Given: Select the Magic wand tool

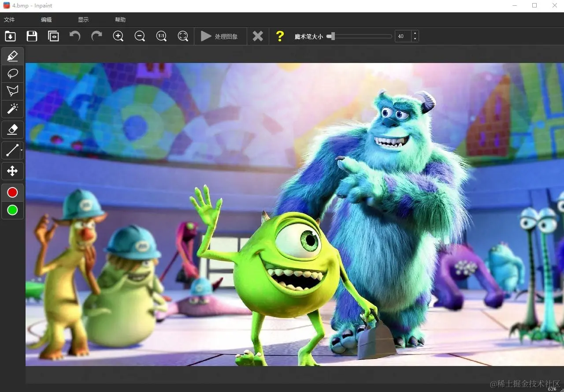Looking at the screenshot, I should pyautogui.click(x=12, y=108).
